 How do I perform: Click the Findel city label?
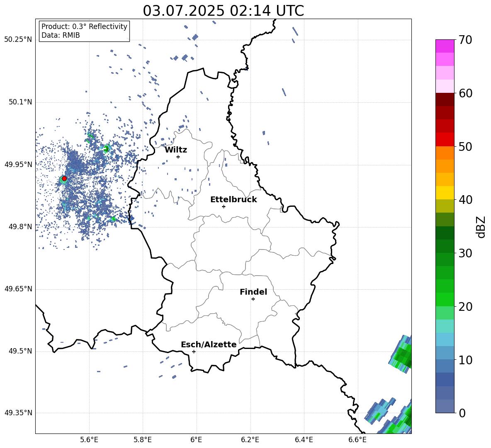coord(253,292)
